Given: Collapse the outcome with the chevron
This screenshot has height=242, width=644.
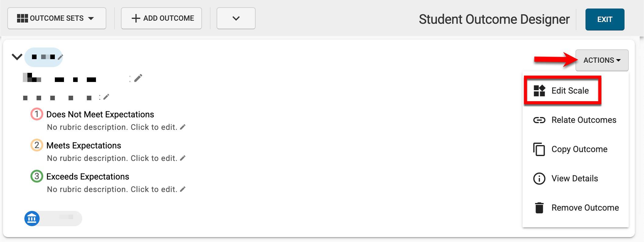Looking at the screenshot, I should (x=17, y=57).
